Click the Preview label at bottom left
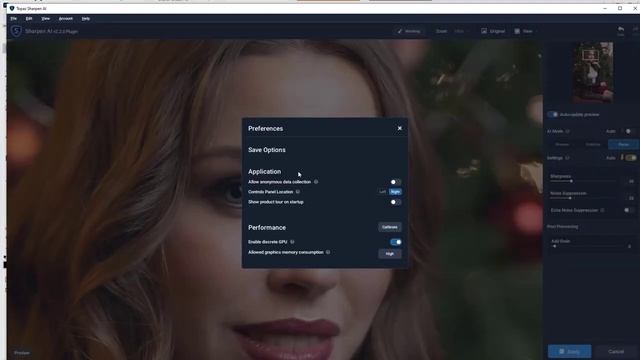The height and width of the screenshot is (360, 640). pyautogui.click(x=22, y=353)
